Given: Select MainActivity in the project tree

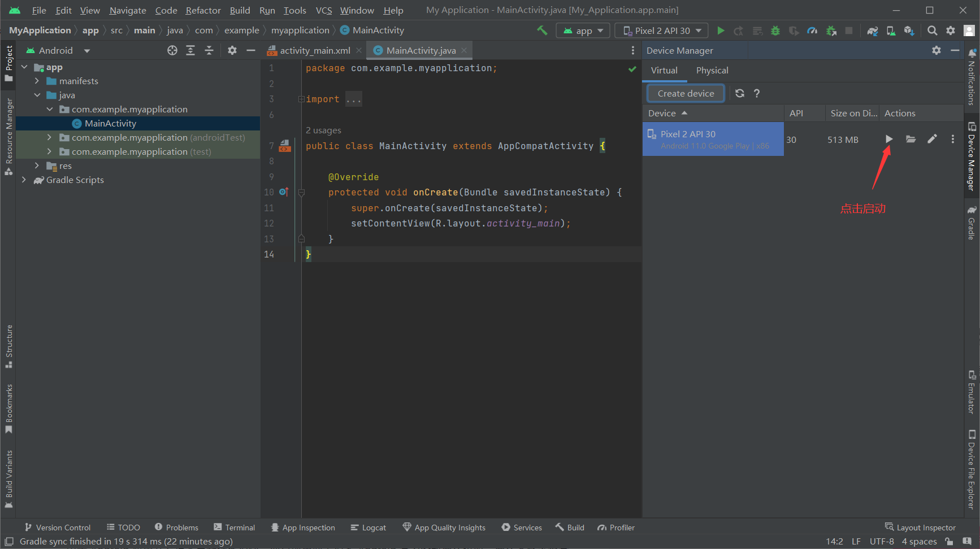Looking at the screenshot, I should coord(138,124).
